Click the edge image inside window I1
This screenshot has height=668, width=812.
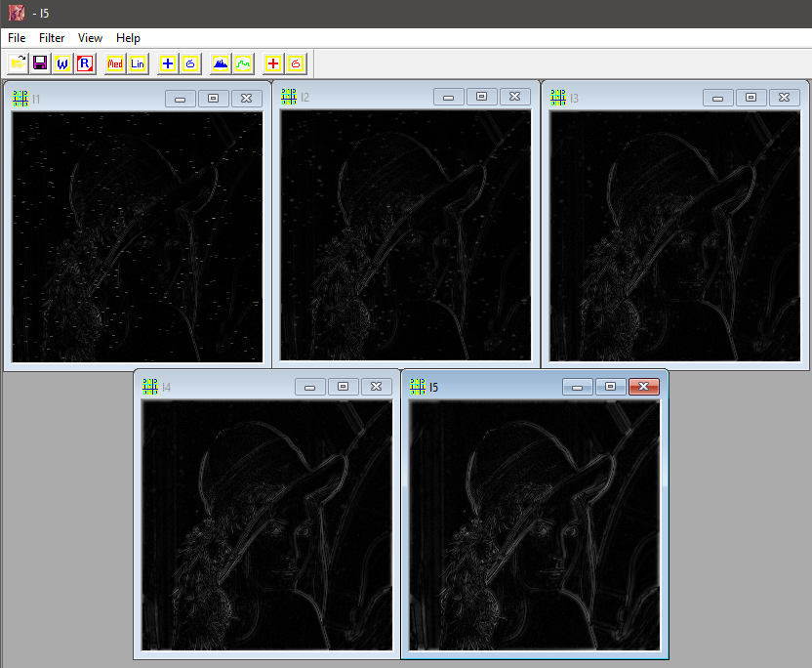(x=138, y=237)
